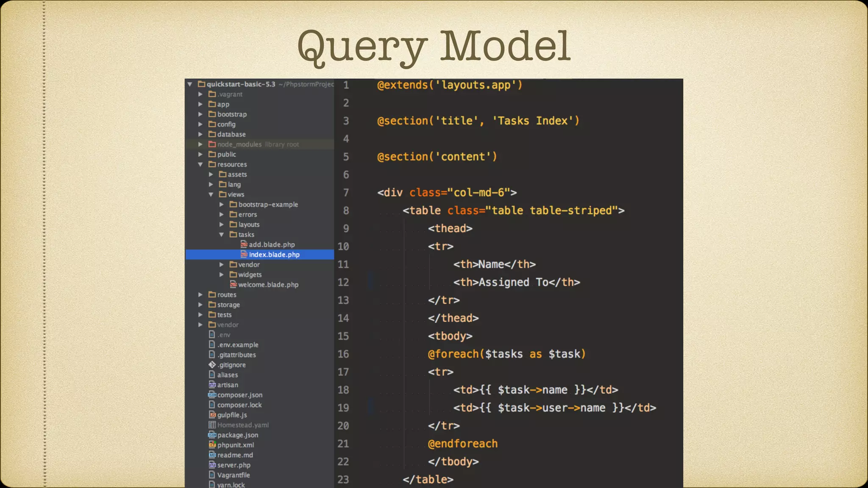
Task: Expand the .vagrant folder arrow
Action: tap(200, 94)
